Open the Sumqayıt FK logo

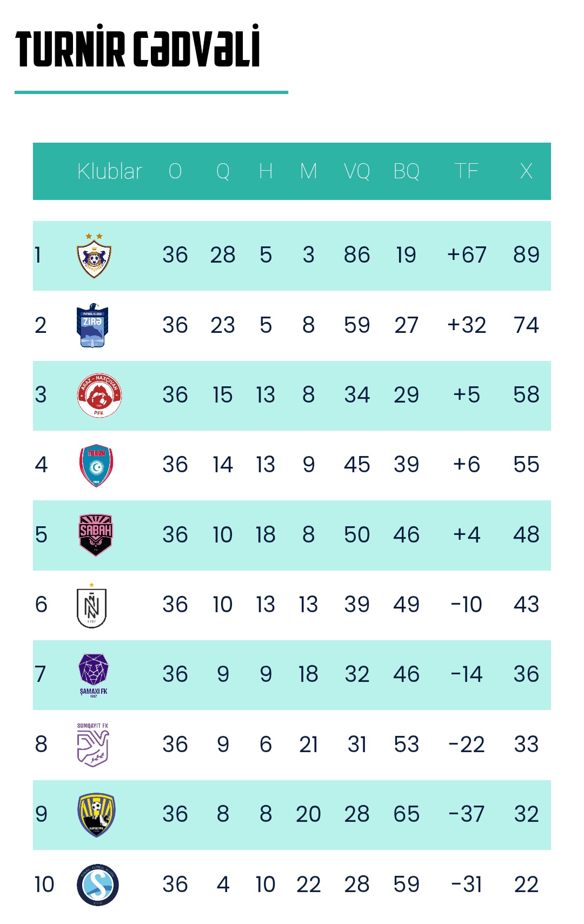click(x=92, y=745)
